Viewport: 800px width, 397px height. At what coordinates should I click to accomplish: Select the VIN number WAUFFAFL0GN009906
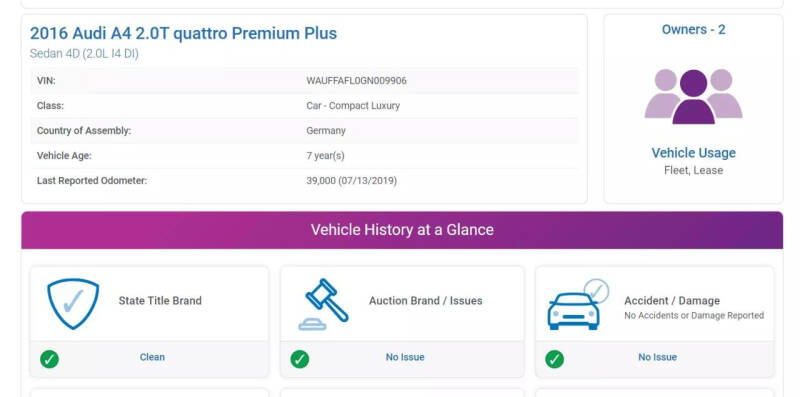coord(357,81)
